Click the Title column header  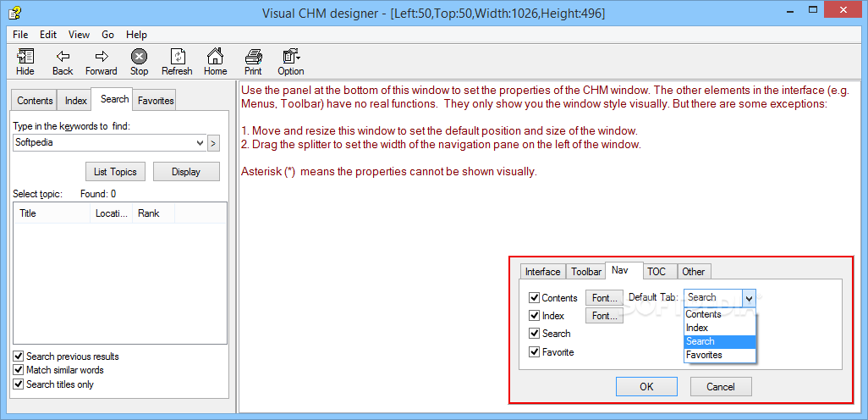pos(52,213)
